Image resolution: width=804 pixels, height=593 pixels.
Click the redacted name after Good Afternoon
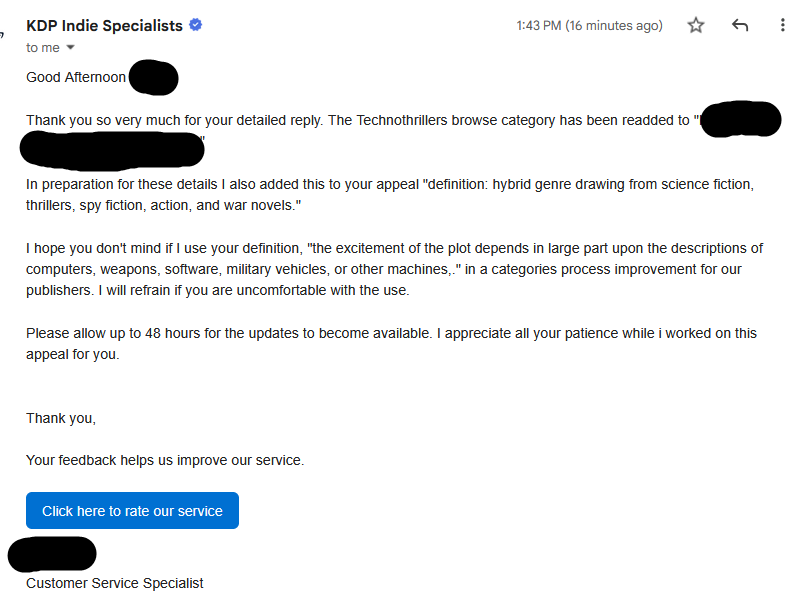[154, 77]
